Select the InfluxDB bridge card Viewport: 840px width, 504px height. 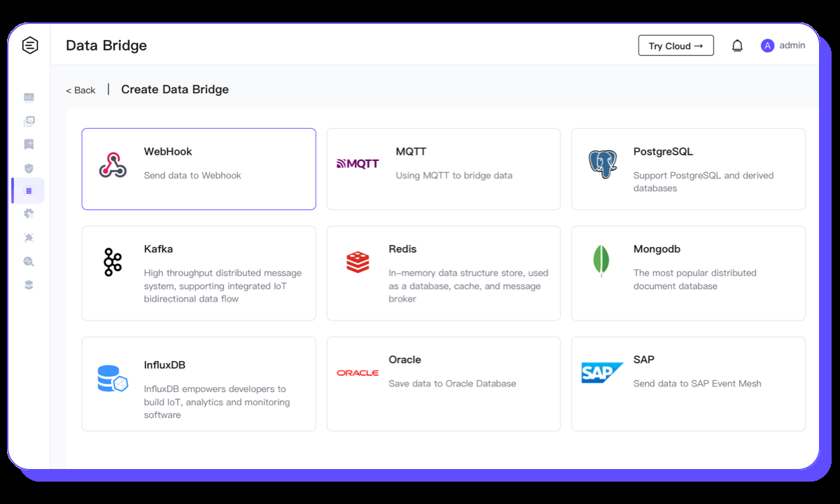pos(199,384)
